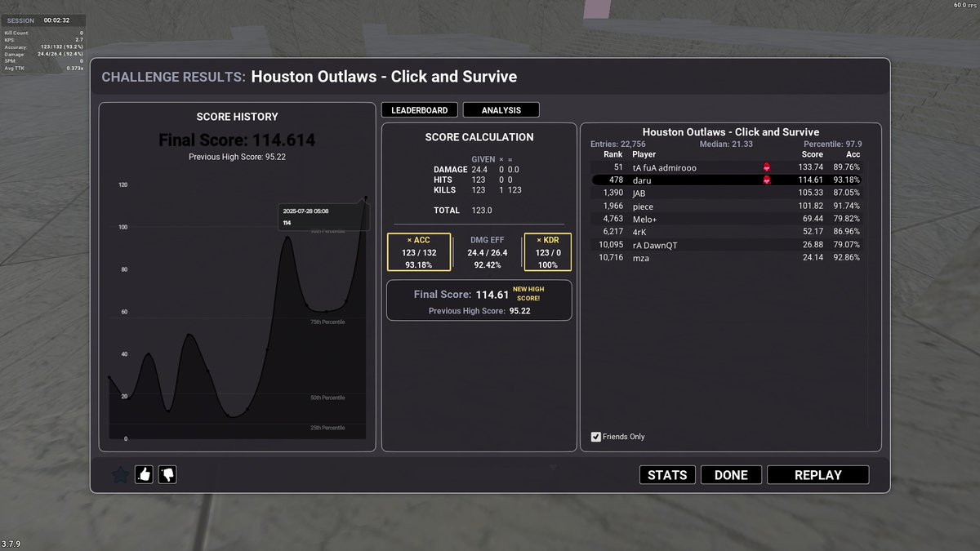The height and width of the screenshot is (551, 980).
Task: Click the Acc column header
Action: tap(853, 154)
